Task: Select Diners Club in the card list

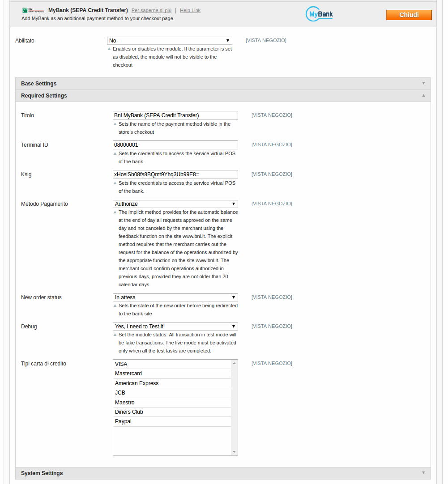Action: click(x=172, y=412)
